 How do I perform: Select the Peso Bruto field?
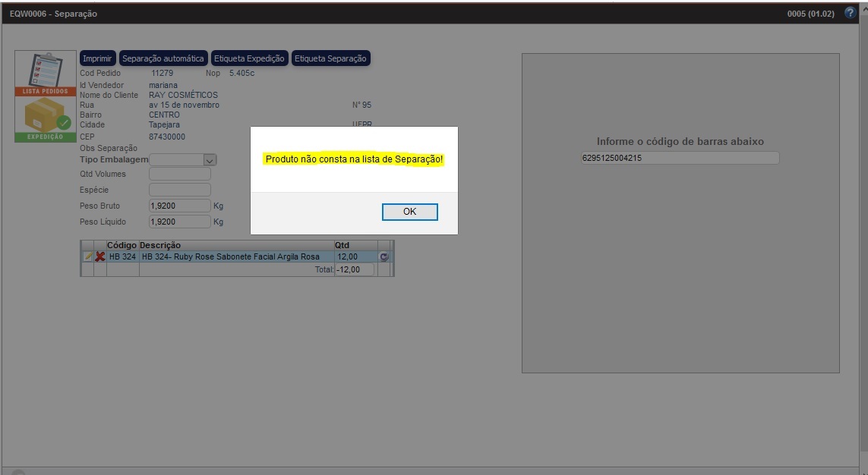point(180,206)
